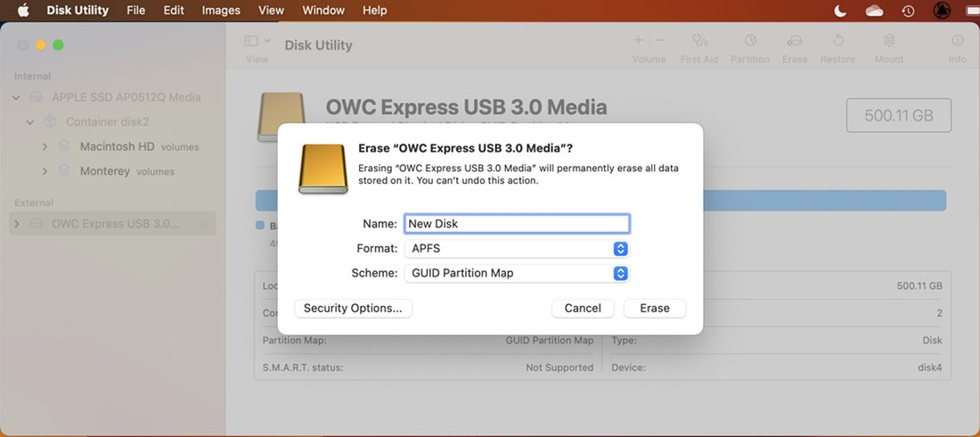Click the 500.11 GB capacity box
980x437 pixels.
[x=899, y=115]
